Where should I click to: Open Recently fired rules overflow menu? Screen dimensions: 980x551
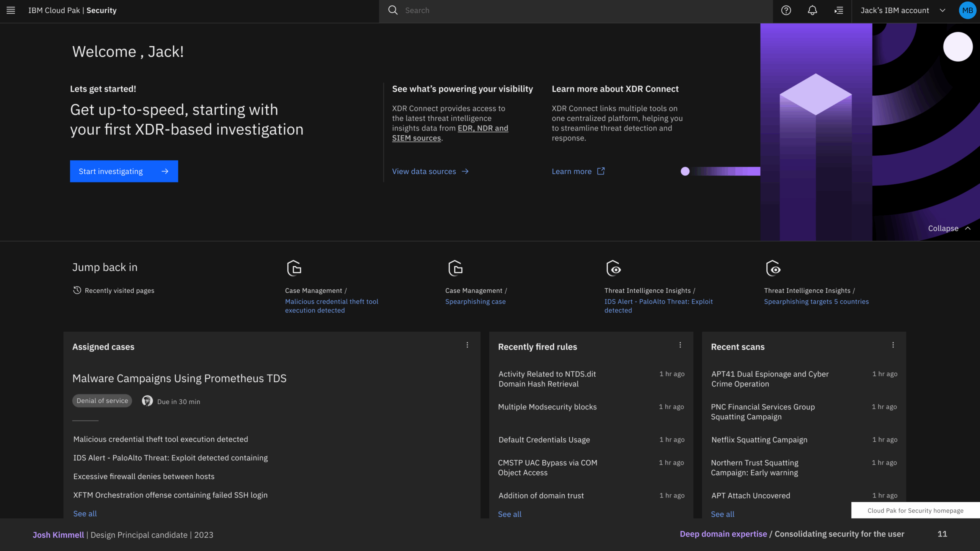point(680,345)
